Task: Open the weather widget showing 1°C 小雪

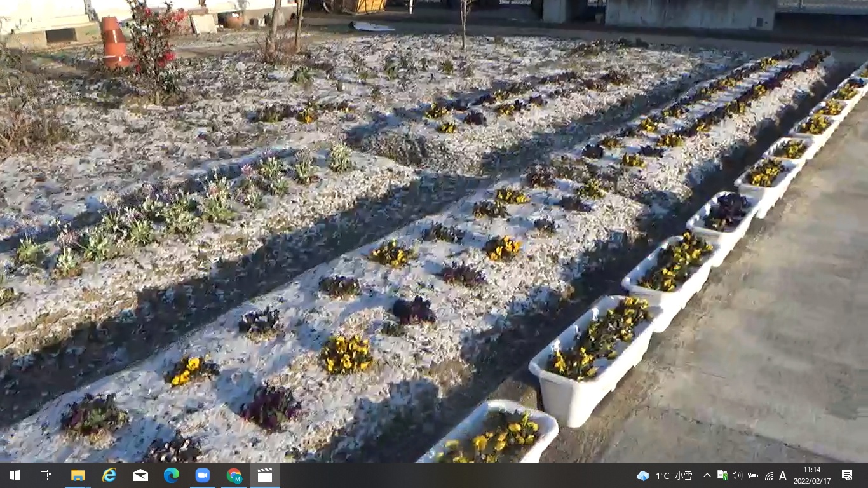Action: click(665, 475)
